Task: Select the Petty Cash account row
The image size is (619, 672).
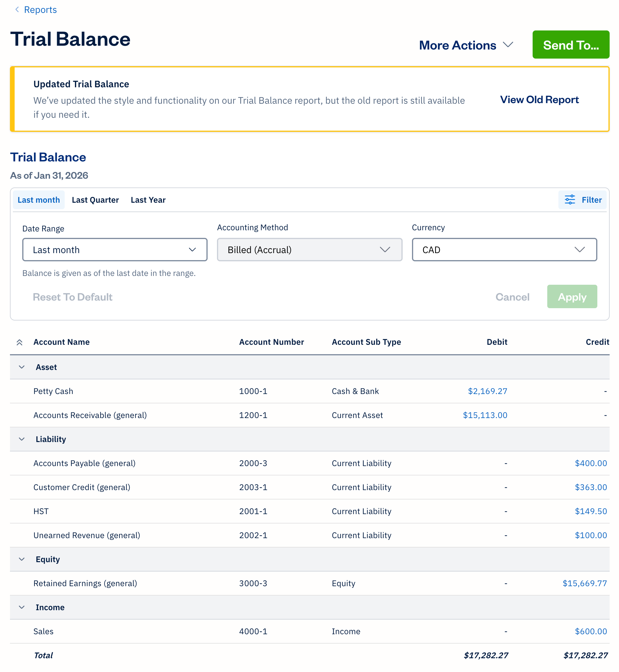Action: pos(53,391)
